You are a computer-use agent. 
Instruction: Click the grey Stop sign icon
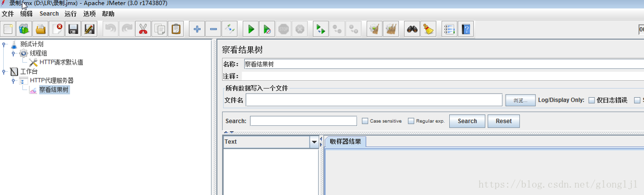click(x=284, y=29)
